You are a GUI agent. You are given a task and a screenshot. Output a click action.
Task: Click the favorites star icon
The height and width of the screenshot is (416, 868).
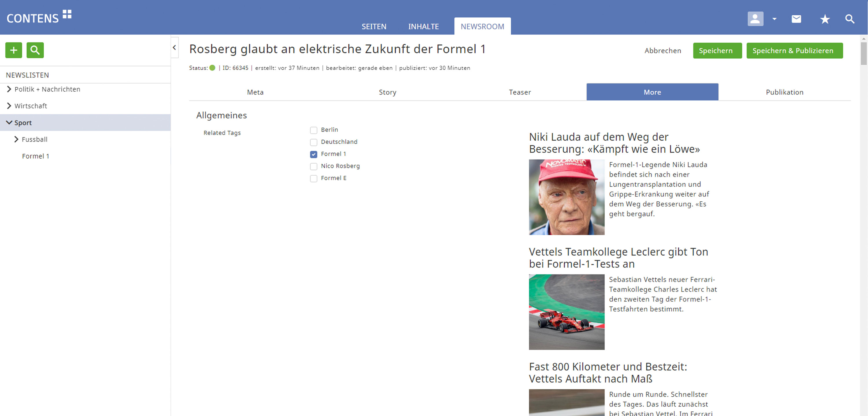825,19
